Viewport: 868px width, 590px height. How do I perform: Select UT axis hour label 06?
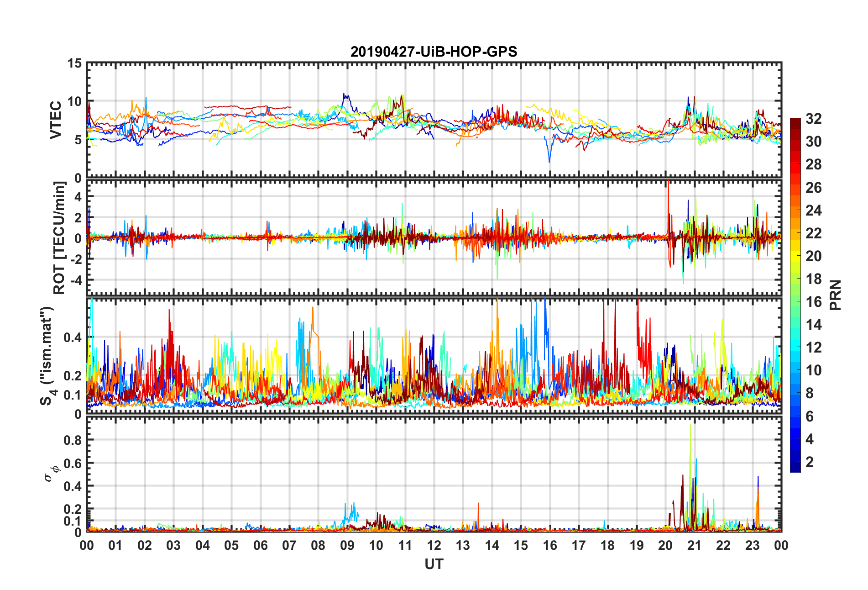coord(261,545)
